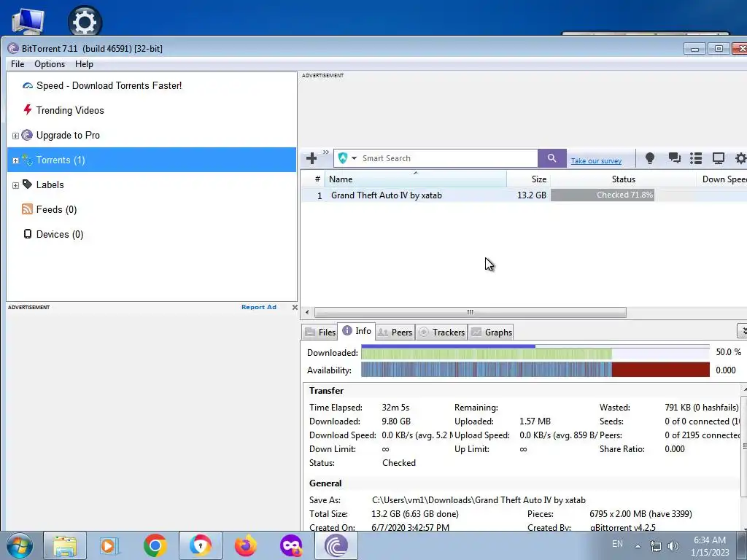This screenshot has height=560, width=747.
Task: Click the remote monitor icon
Action: pyautogui.click(x=719, y=158)
